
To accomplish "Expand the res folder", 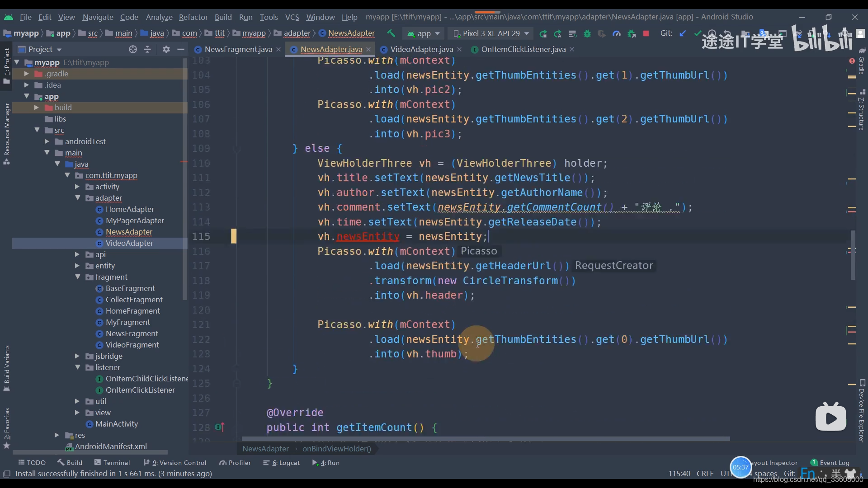I will tap(57, 435).
